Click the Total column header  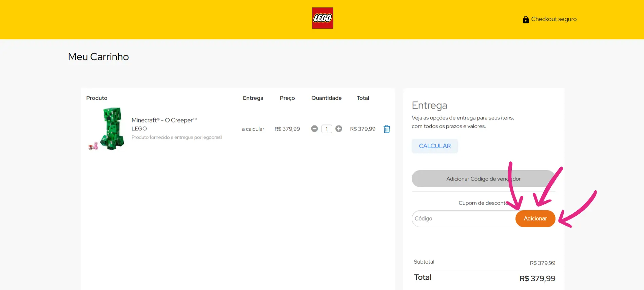pos(363,98)
